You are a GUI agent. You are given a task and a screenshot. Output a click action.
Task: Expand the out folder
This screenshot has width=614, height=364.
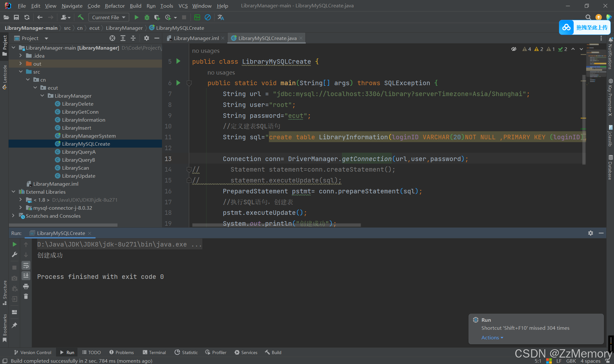pyautogui.click(x=20, y=64)
